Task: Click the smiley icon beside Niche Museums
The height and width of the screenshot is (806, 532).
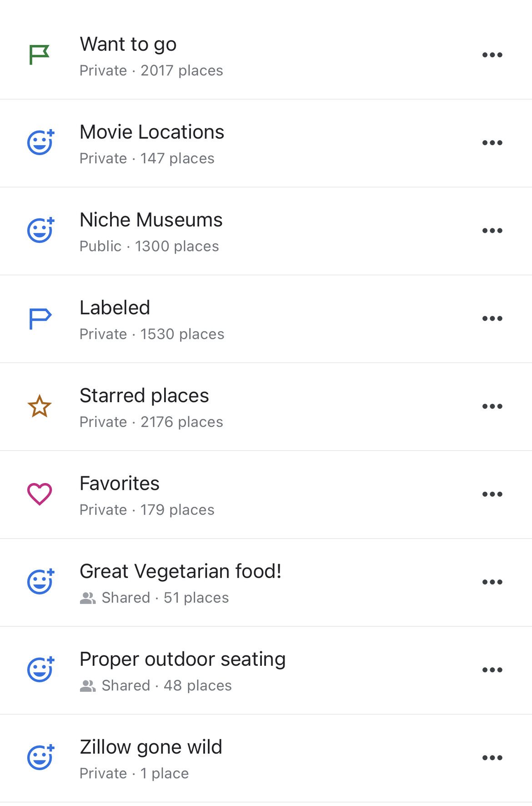Action: (40, 231)
